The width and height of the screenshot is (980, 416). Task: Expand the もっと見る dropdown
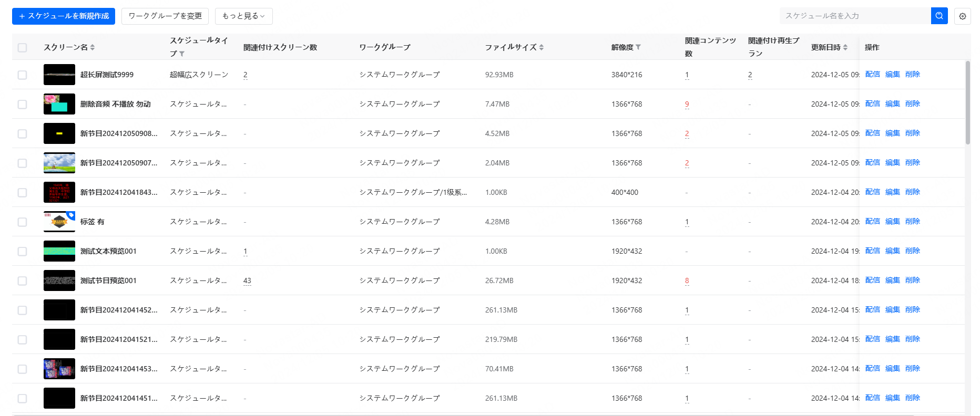click(243, 16)
